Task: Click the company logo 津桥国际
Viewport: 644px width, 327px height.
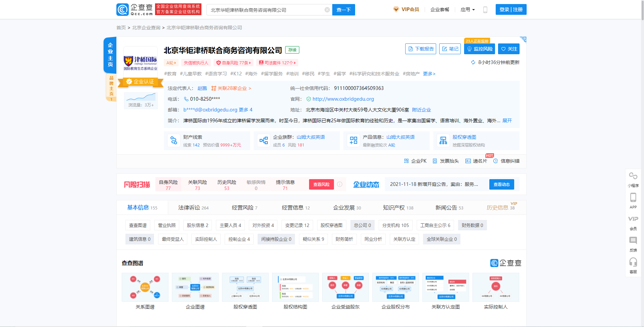Action: [141, 63]
